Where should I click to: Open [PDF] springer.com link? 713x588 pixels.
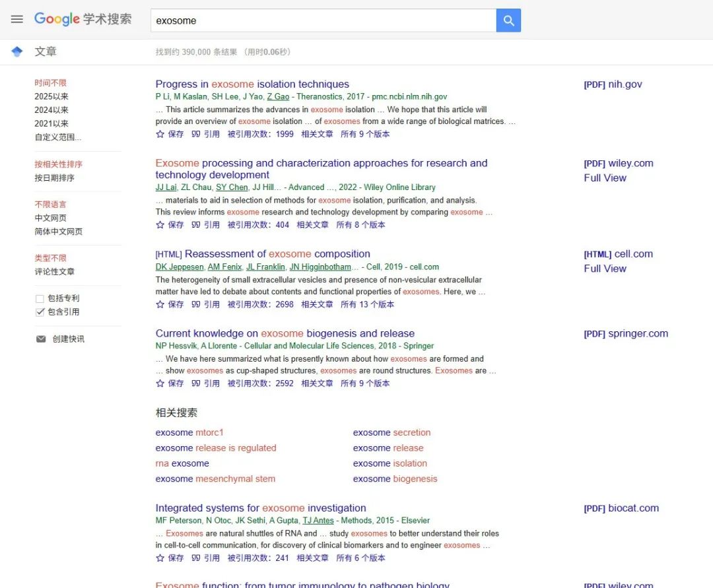click(x=626, y=333)
